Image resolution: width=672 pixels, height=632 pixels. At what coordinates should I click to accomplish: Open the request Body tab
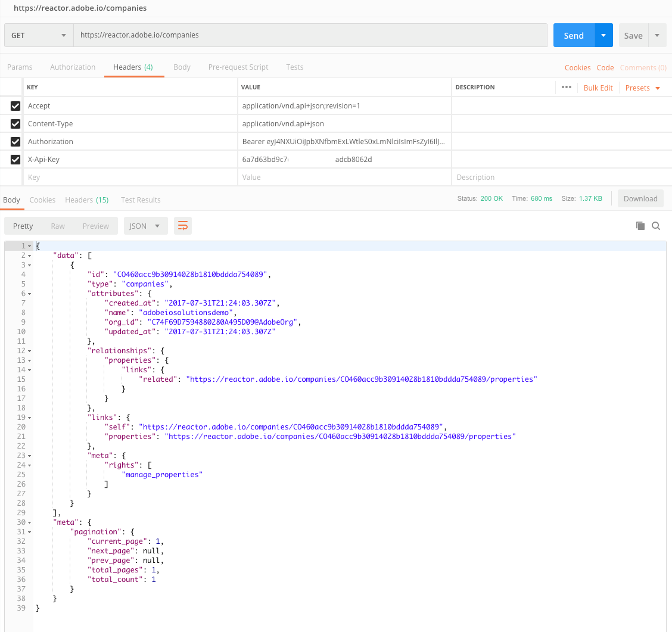click(182, 67)
